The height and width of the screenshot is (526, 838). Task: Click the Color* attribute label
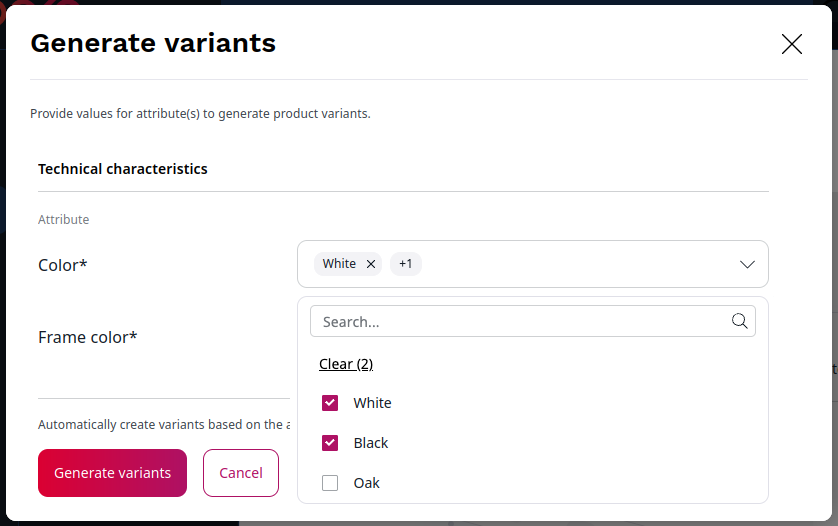pos(63,265)
